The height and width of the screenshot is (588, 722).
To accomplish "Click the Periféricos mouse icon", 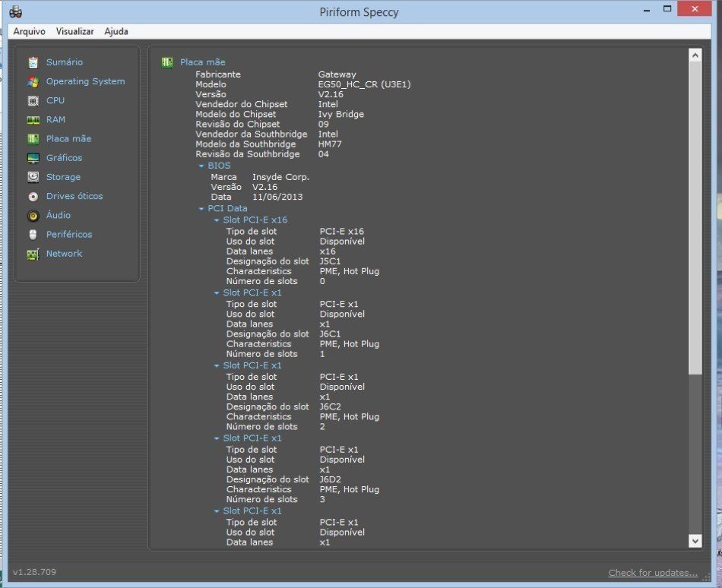I will pos(33,235).
